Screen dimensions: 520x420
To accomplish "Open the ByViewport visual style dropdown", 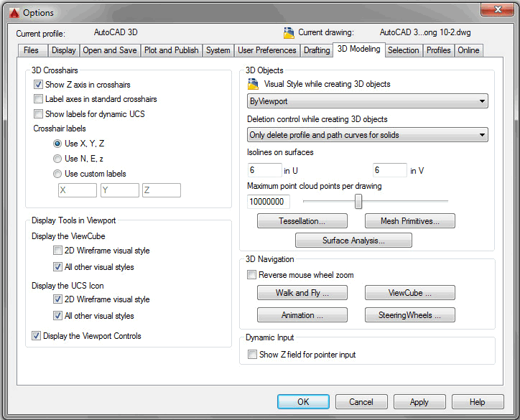I will pos(367,102).
